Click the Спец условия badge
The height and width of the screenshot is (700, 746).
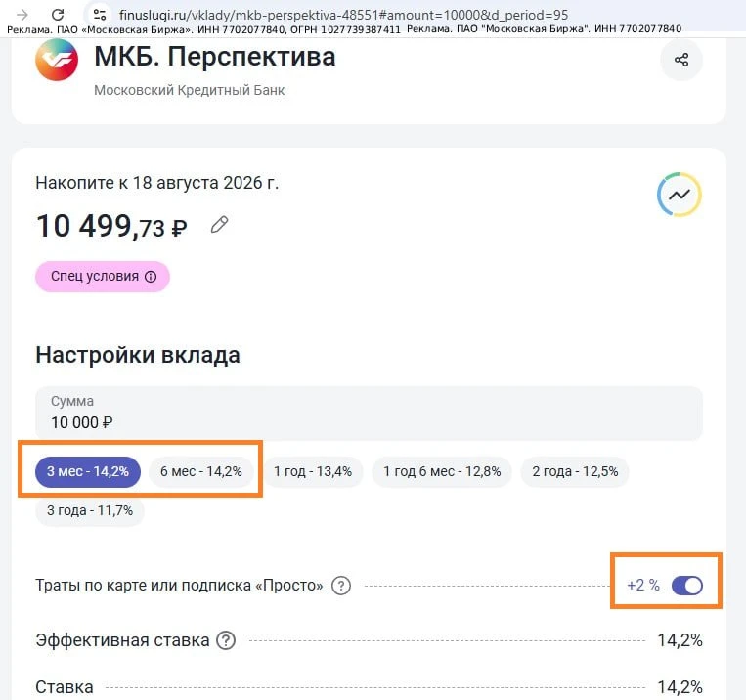[103, 277]
